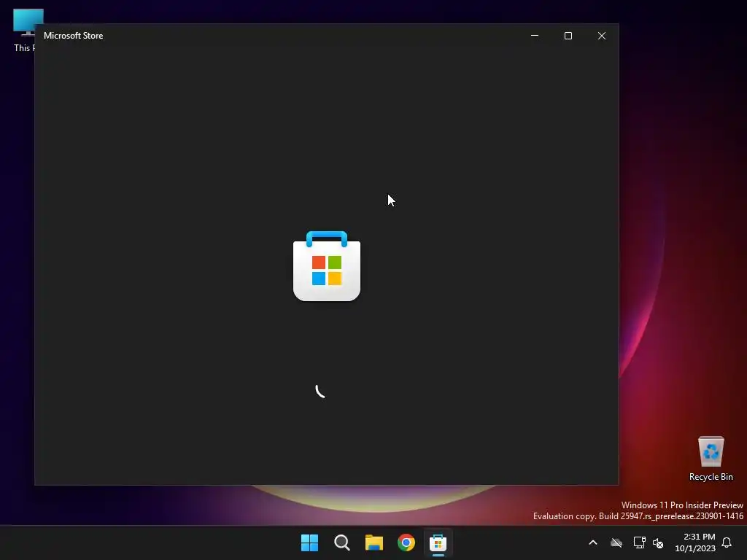Show hidden system tray icons

593,542
